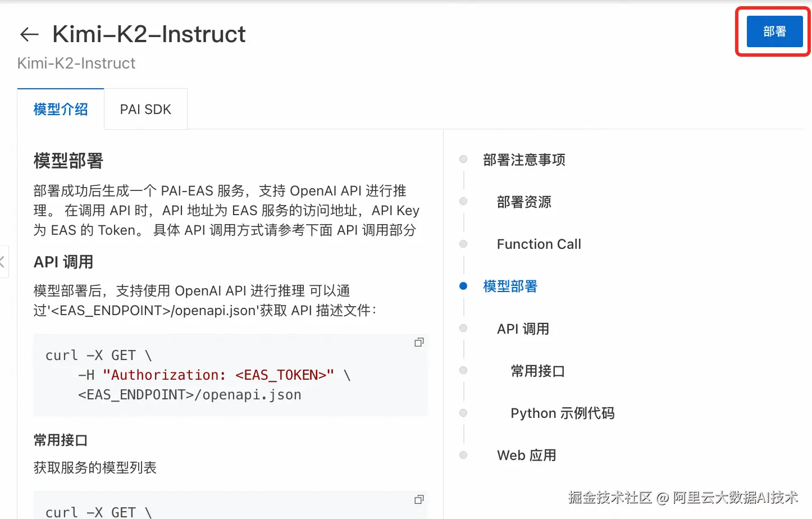Switch to the 模型介绍 tab
The height and width of the screenshot is (519, 812).
61,110
